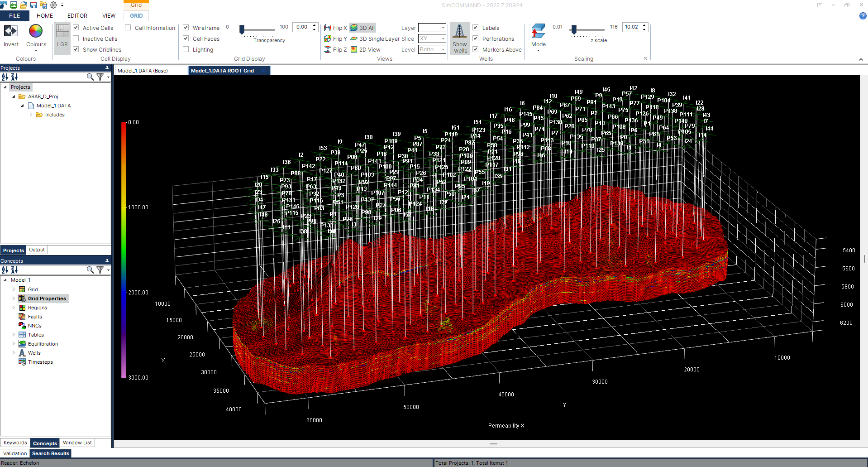Sort Projects panel A to Z
Image resolution: width=868 pixels, height=467 pixels.
pos(5,77)
